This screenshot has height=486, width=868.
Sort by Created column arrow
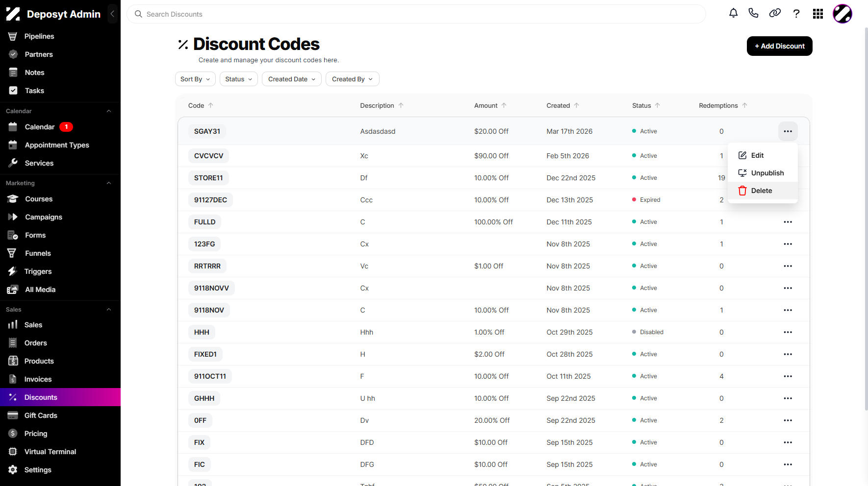coord(576,105)
